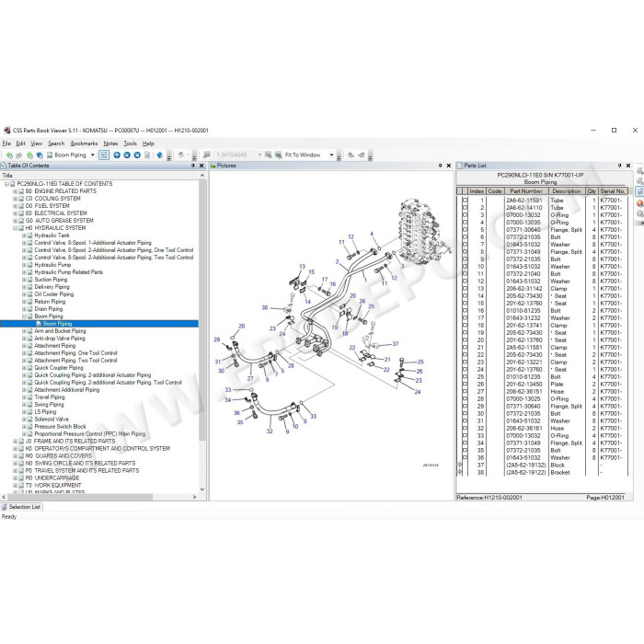The image size is (644, 644).
Task: Click the Qty column header
Action: (592, 191)
